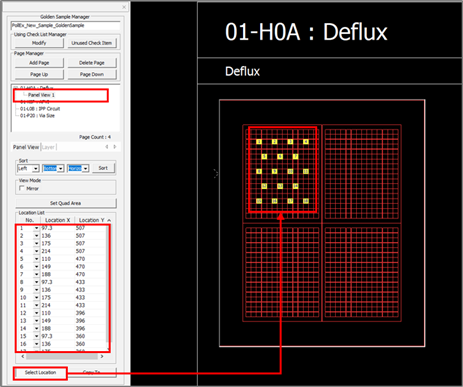This screenshot has width=463, height=387.
Task: Click yellow location marker 9 on panel
Action: coord(274,171)
